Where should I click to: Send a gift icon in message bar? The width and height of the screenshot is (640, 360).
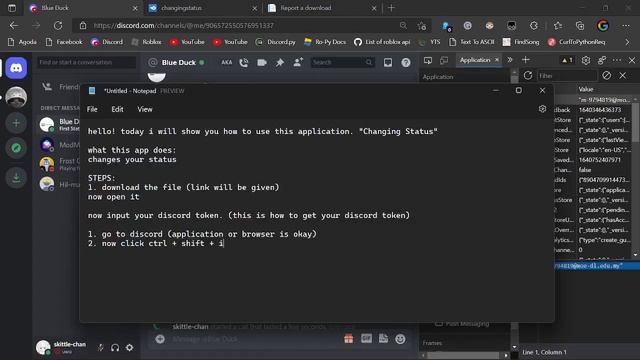[x=348, y=338]
